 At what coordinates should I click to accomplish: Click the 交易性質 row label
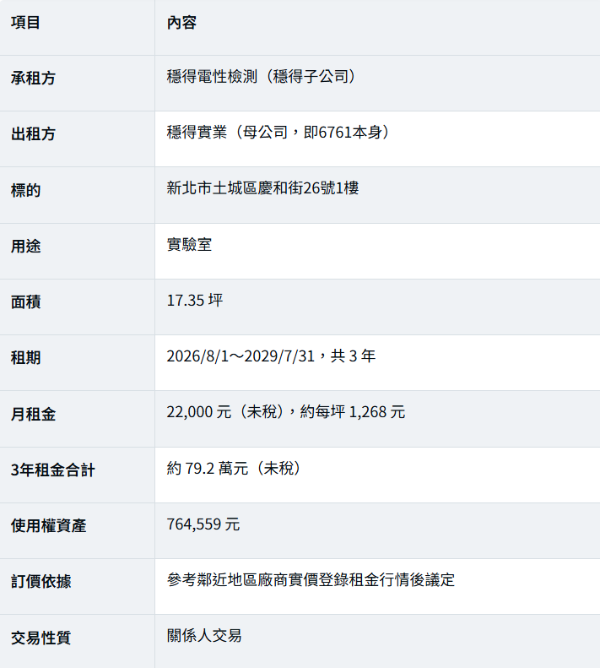(41, 638)
